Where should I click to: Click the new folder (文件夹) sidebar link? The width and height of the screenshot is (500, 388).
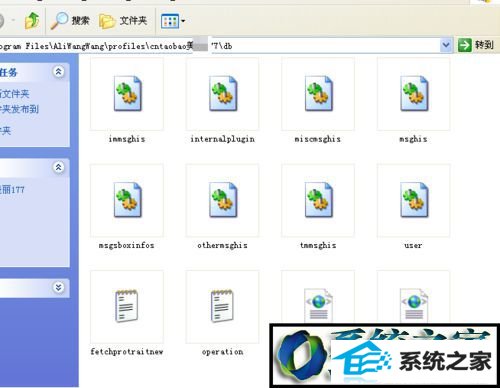15,94
